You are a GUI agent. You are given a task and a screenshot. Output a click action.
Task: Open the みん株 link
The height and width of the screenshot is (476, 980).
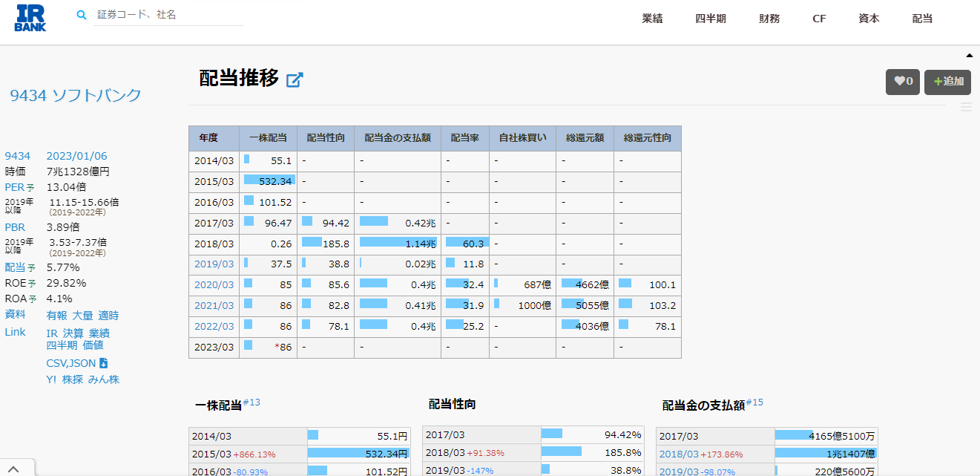pos(104,379)
